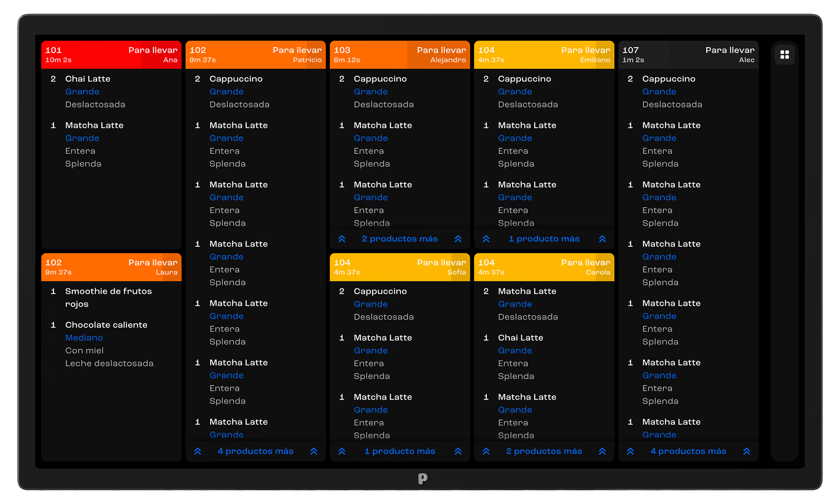Expand '4 productos más' on Patricio's order
This screenshot has height=504, width=840.
pos(256,451)
